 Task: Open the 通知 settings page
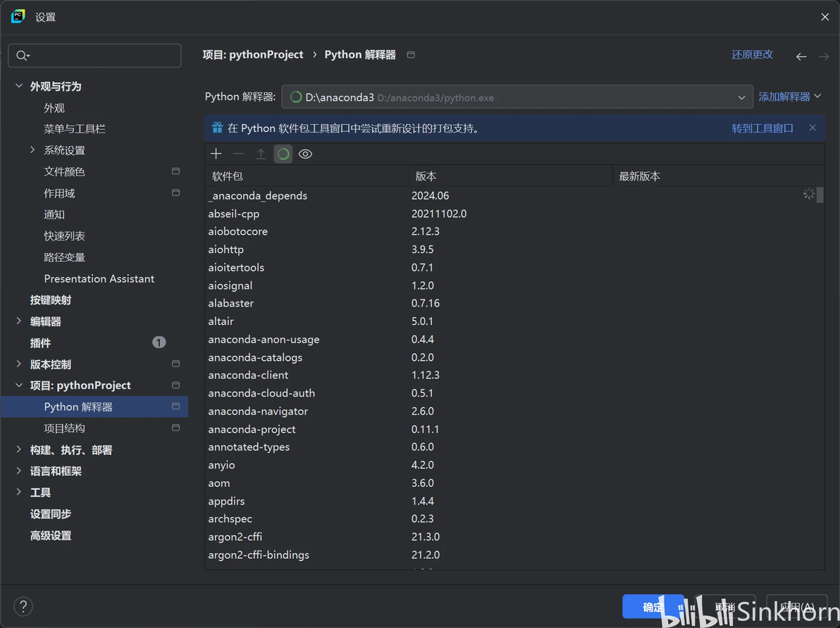pyautogui.click(x=54, y=214)
